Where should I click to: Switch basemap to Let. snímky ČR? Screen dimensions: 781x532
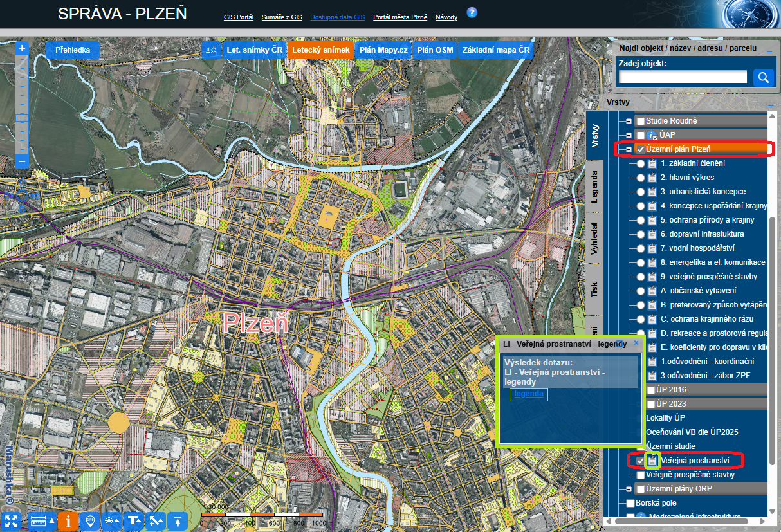tap(254, 50)
